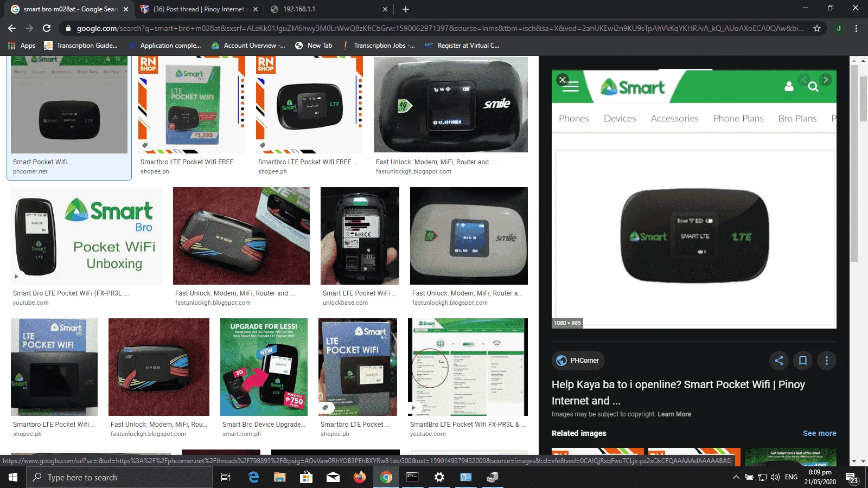Open the Smart Bro Pocket WiFi Unboxing thumbnail
The width and height of the screenshot is (868, 488).
click(86, 236)
